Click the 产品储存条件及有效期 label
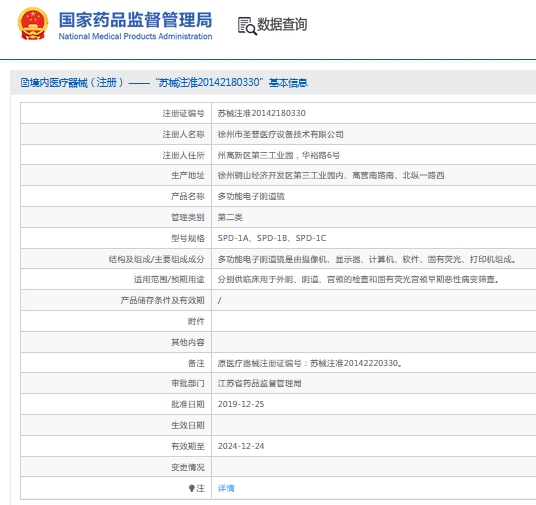Screen dimensions: 536x505 click(x=162, y=300)
